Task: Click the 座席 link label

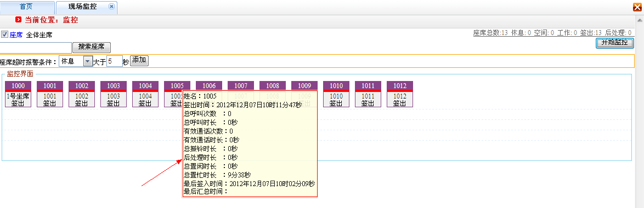Action: tap(16, 35)
